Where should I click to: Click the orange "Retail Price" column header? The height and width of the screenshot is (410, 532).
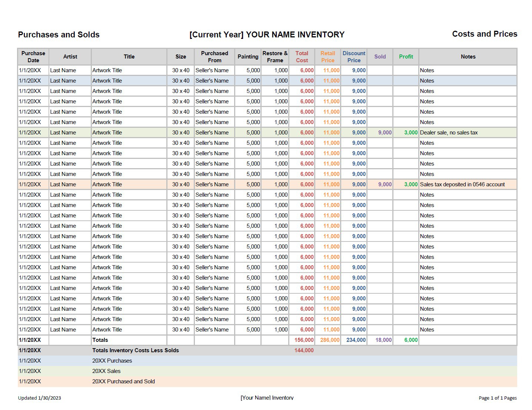click(x=328, y=57)
